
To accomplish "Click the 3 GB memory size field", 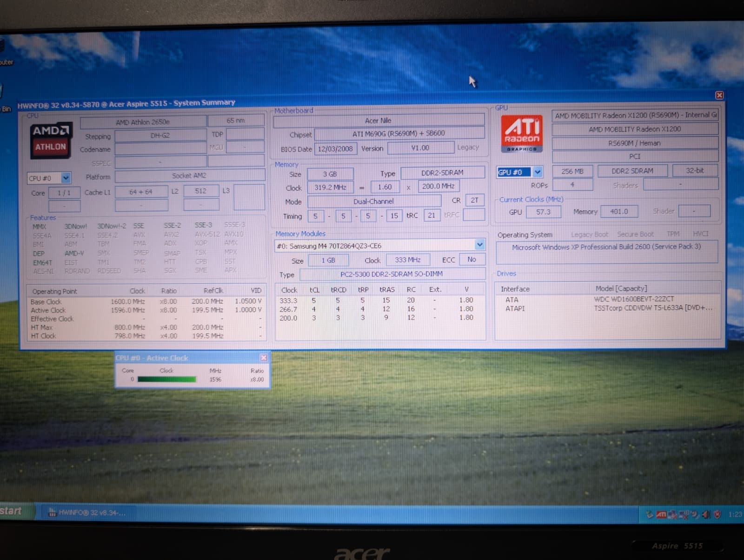I will coord(330,174).
